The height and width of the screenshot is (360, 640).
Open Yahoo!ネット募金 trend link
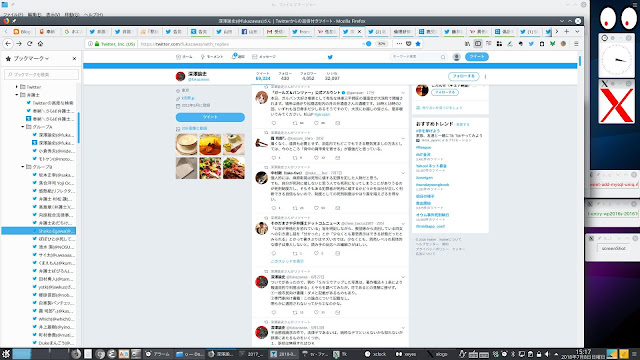(431, 166)
